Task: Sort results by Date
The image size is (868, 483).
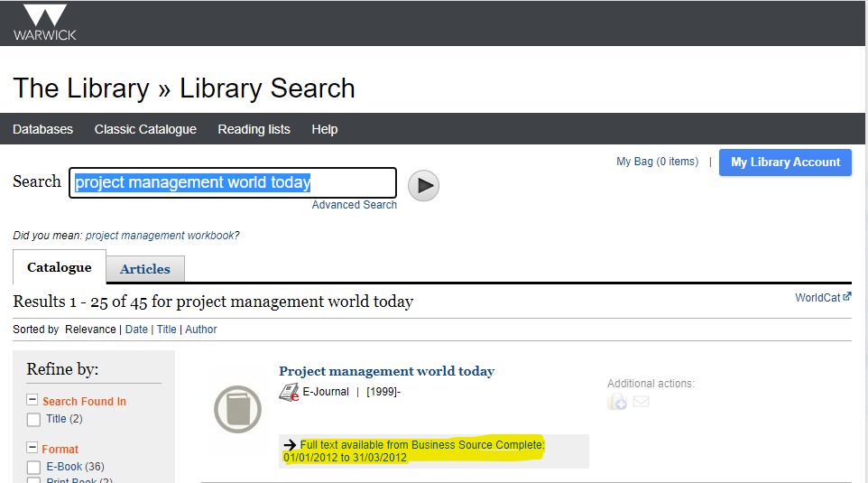Action: (x=136, y=330)
